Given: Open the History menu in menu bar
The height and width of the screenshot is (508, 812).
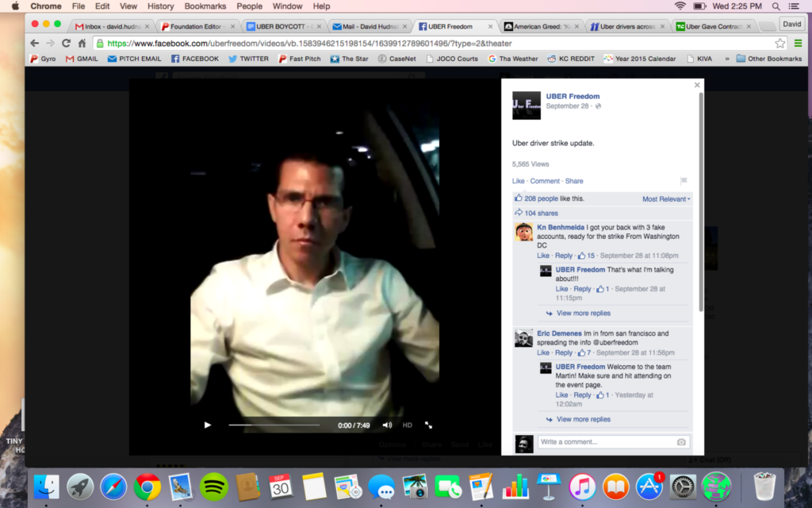Looking at the screenshot, I should click(x=160, y=6).
